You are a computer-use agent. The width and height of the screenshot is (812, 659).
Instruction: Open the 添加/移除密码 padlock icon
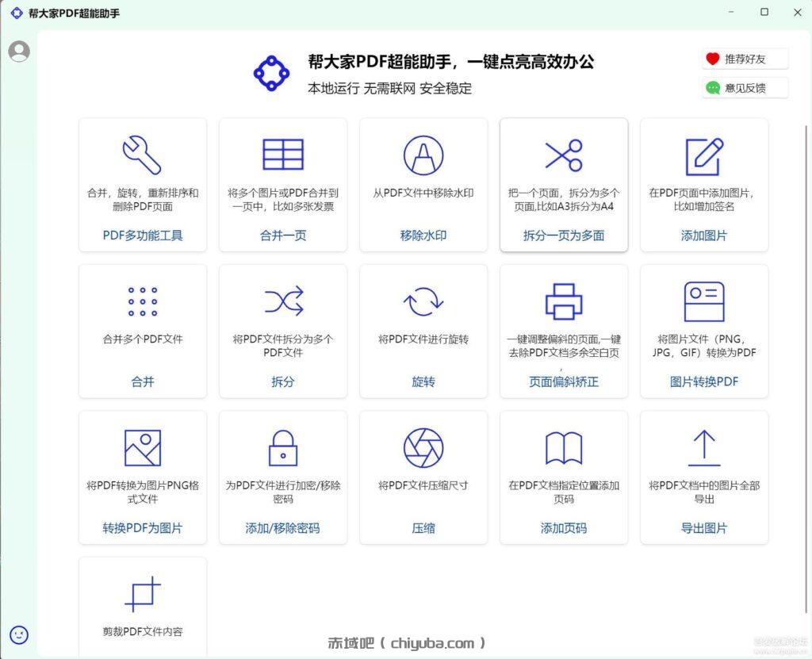(x=282, y=446)
